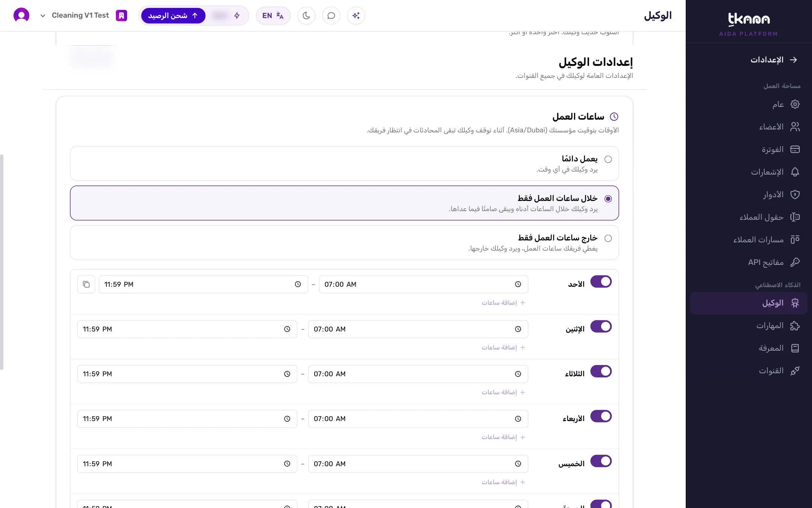This screenshot has width=812, height=508.
Task: Open clock picker in Monday 07:00 AM field
Action: (518, 329)
